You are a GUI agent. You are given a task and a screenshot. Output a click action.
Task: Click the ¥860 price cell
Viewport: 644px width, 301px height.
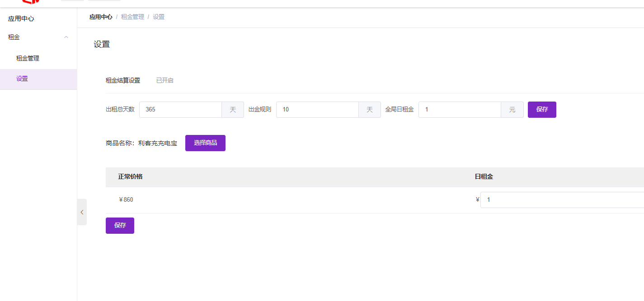[x=126, y=200]
